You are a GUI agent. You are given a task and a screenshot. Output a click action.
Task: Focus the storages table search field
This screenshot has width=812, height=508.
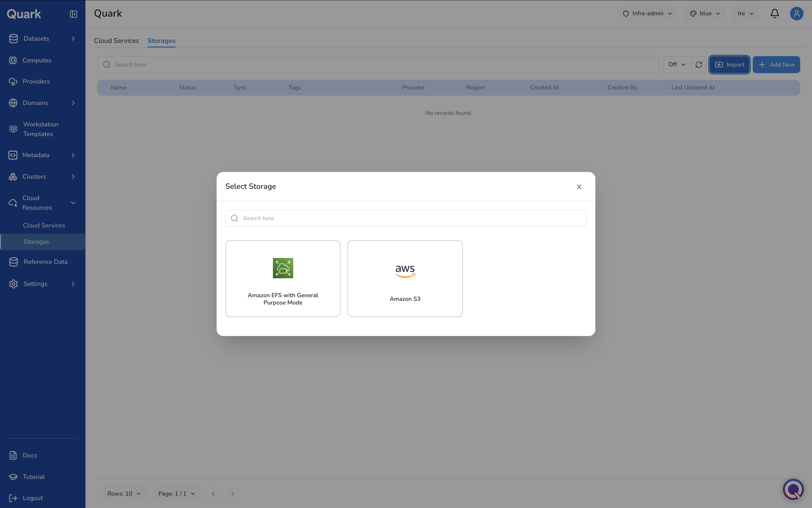[x=378, y=65]
